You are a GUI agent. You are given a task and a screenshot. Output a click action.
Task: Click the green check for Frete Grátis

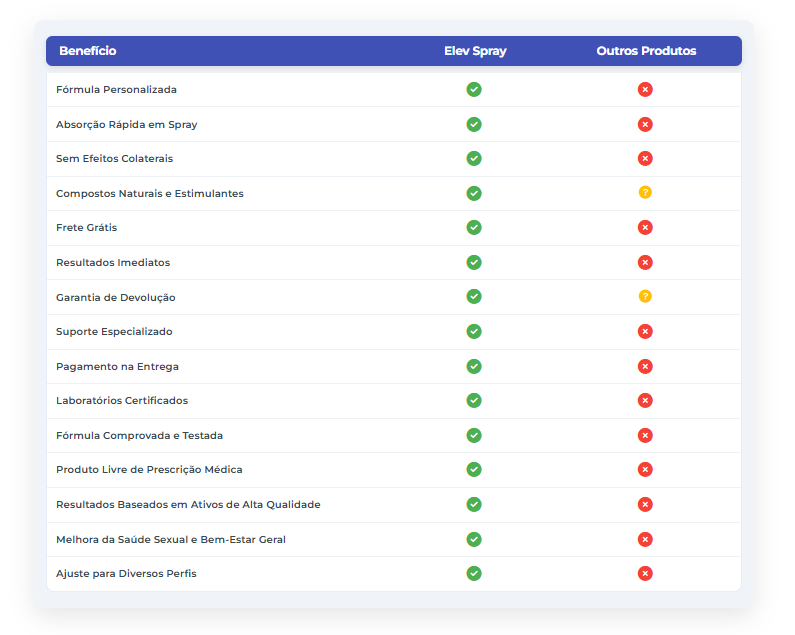click(x=474, y=228)
